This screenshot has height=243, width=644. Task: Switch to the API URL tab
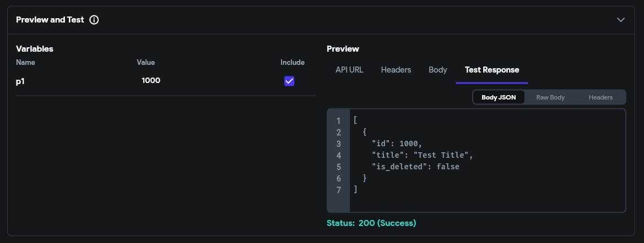tap(349, 70)
